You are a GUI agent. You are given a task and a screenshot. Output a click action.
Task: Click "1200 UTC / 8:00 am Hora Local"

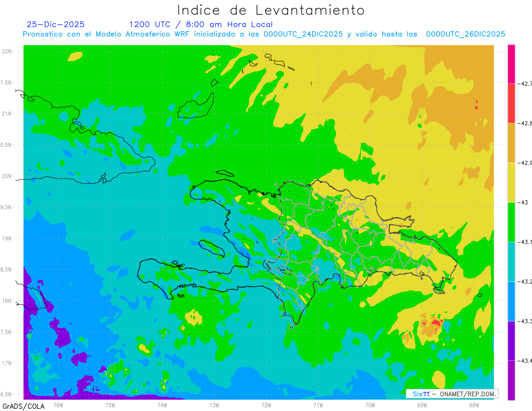[x=201, y=24]
